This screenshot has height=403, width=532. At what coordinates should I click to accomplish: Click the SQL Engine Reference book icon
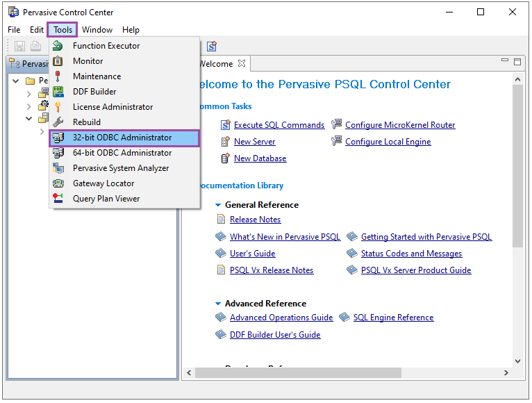(344, 317)
